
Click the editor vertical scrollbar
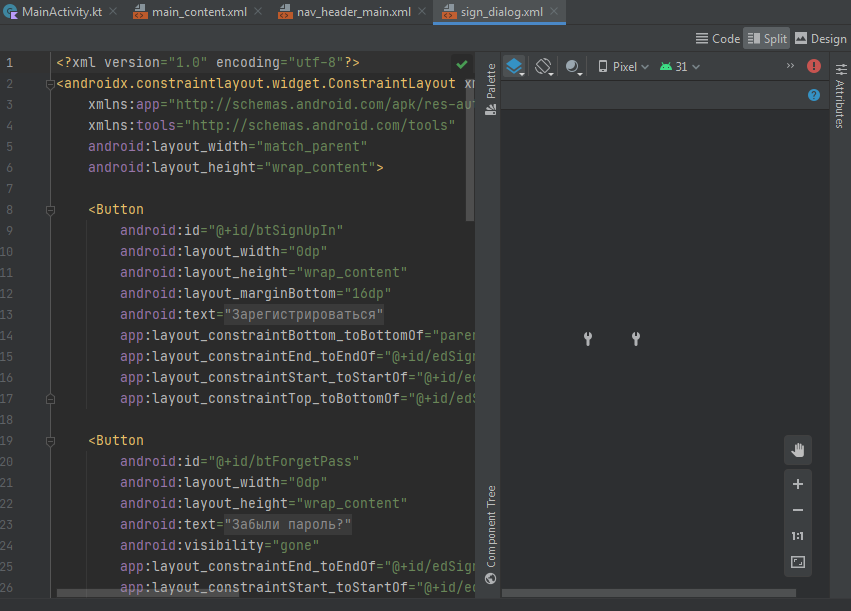[470, 148]
